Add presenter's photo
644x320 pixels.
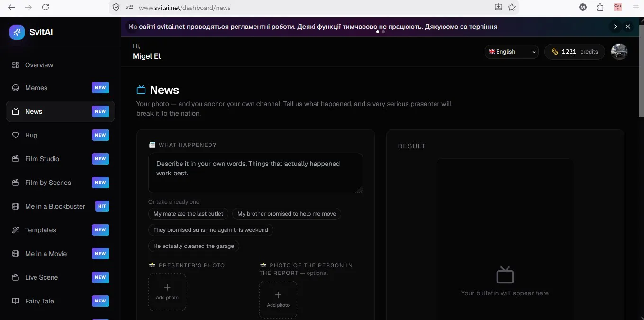click(167, 292)
